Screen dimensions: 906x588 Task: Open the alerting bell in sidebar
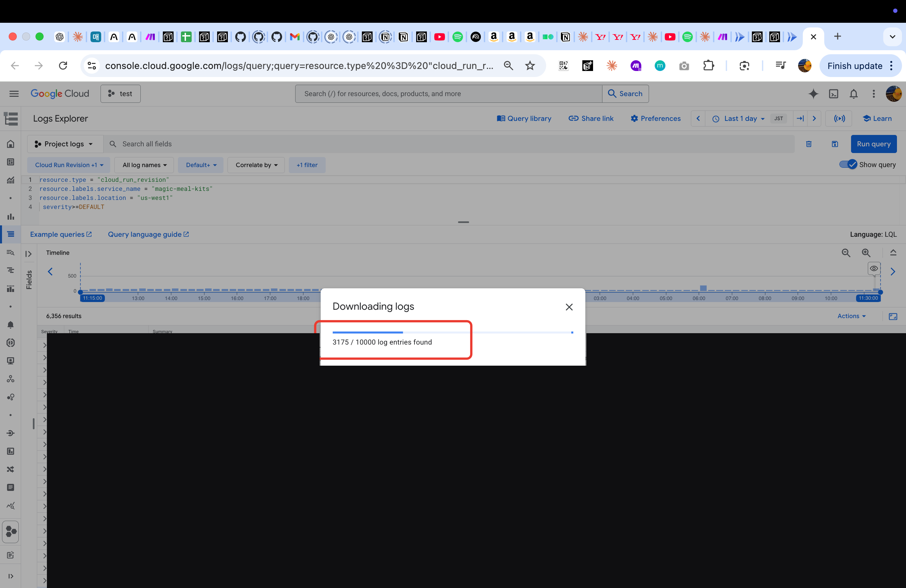coord(11,324)
